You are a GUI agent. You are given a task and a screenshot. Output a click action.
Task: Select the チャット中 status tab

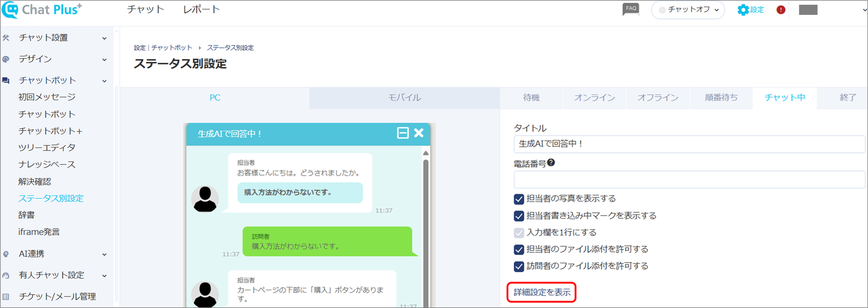pyautogui.click(x=785, y=98)
